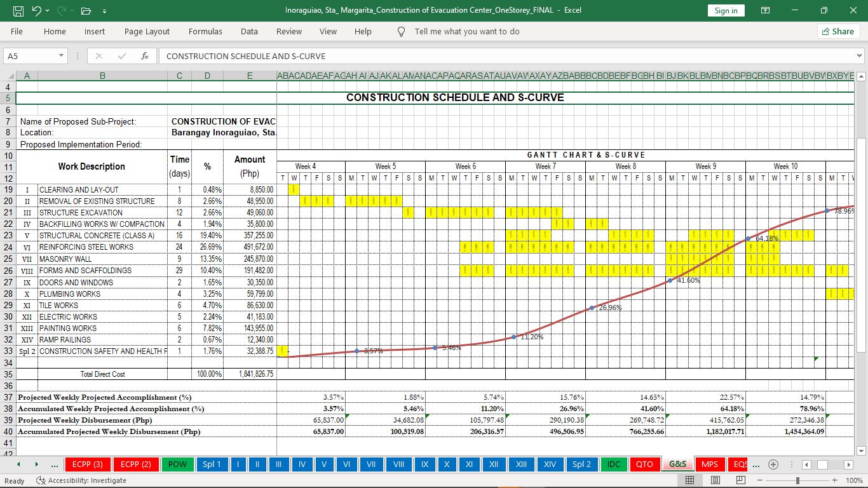The height and width of the screenshot is (488, 868).
Task: Switch to the POW sheet tab
Action: (x=177, y=464)
